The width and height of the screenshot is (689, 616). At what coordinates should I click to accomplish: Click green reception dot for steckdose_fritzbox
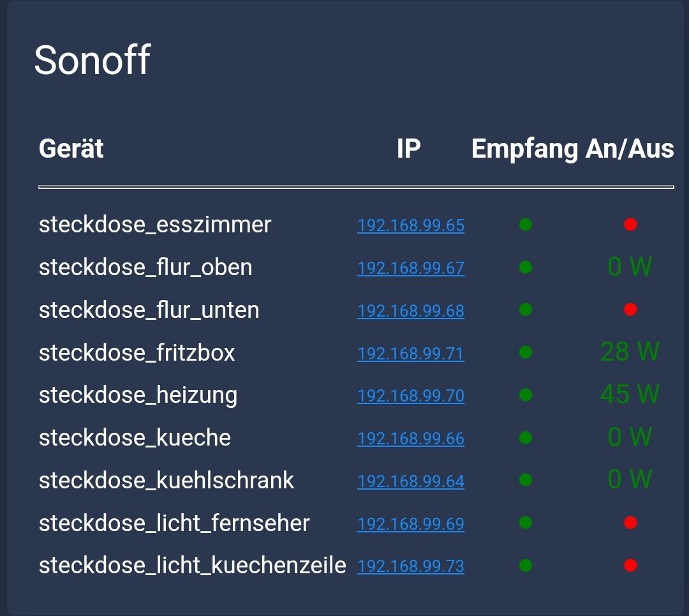(526, 352)
